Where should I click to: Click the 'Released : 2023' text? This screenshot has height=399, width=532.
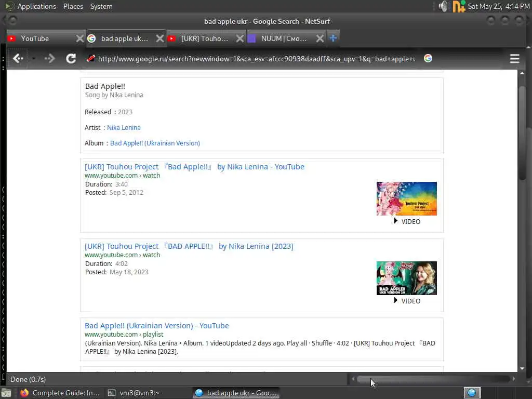click(x=109, y=112)
